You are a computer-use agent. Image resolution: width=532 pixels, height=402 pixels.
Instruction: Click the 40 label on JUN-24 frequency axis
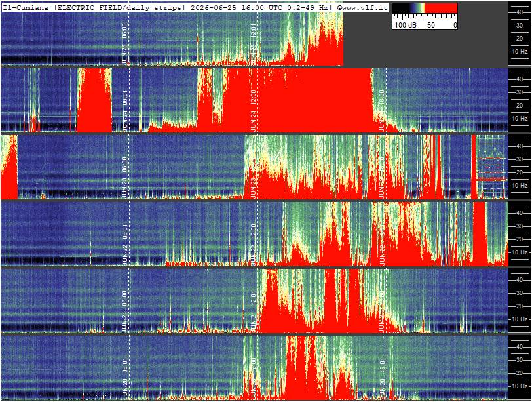coord(519,79)
